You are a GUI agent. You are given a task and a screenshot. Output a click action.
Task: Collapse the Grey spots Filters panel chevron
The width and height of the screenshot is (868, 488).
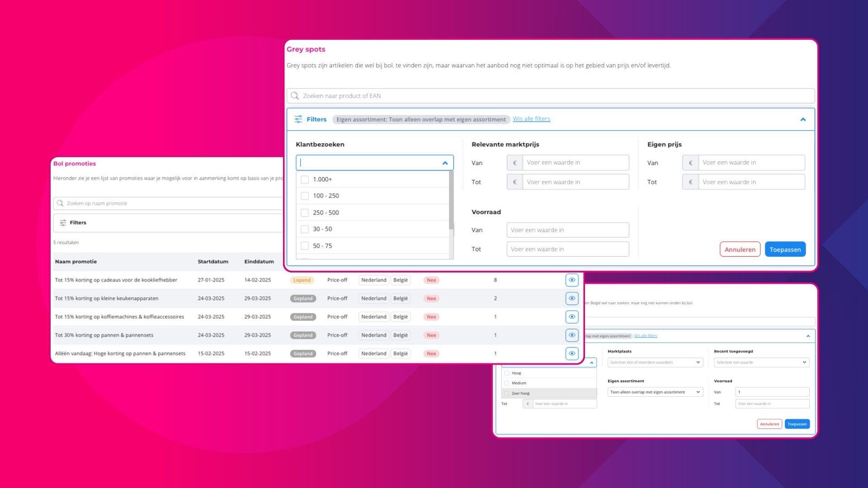(x=803, y=120)
